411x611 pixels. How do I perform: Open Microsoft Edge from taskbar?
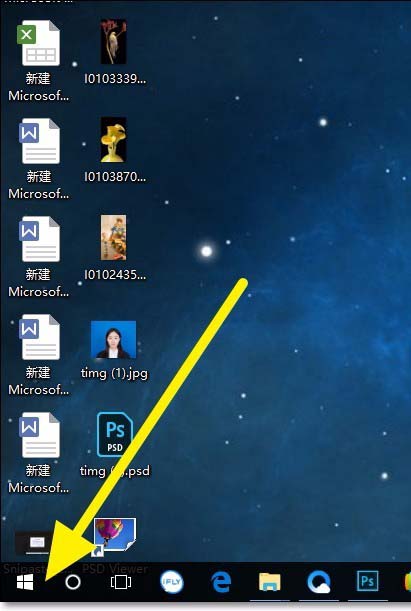tap(221, 583)
